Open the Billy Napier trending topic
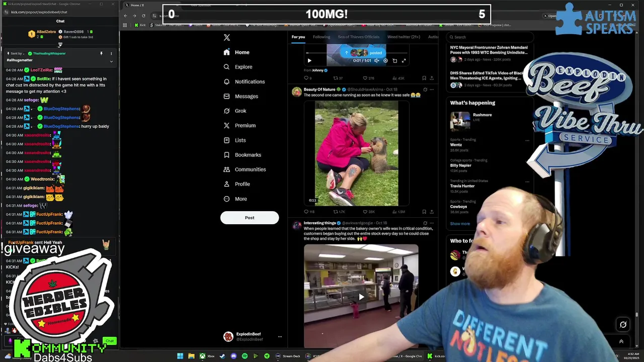Viewport: 644px width, 362px height. (x=461, y=165)
